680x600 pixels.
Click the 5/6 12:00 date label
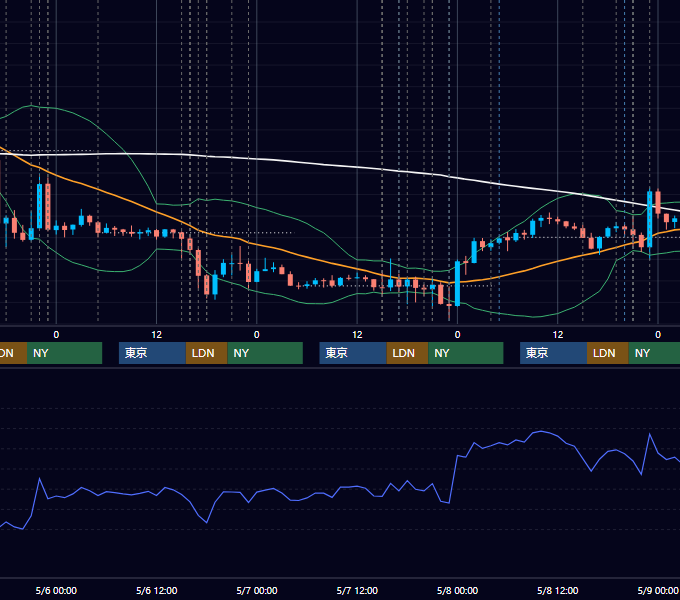[x=157, y=590]
